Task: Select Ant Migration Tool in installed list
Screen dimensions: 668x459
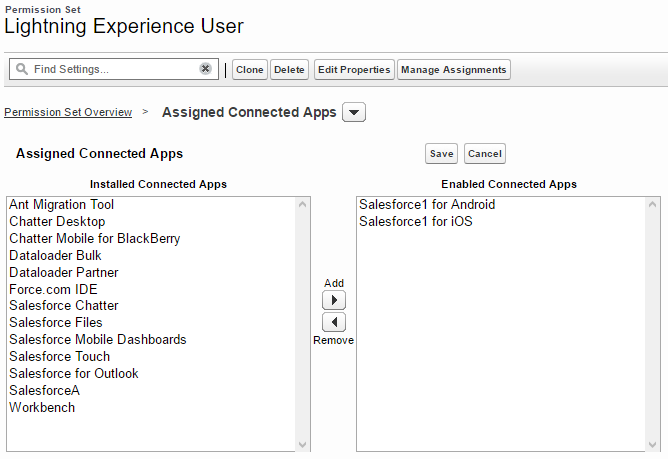Action: [x=61, y=205]
